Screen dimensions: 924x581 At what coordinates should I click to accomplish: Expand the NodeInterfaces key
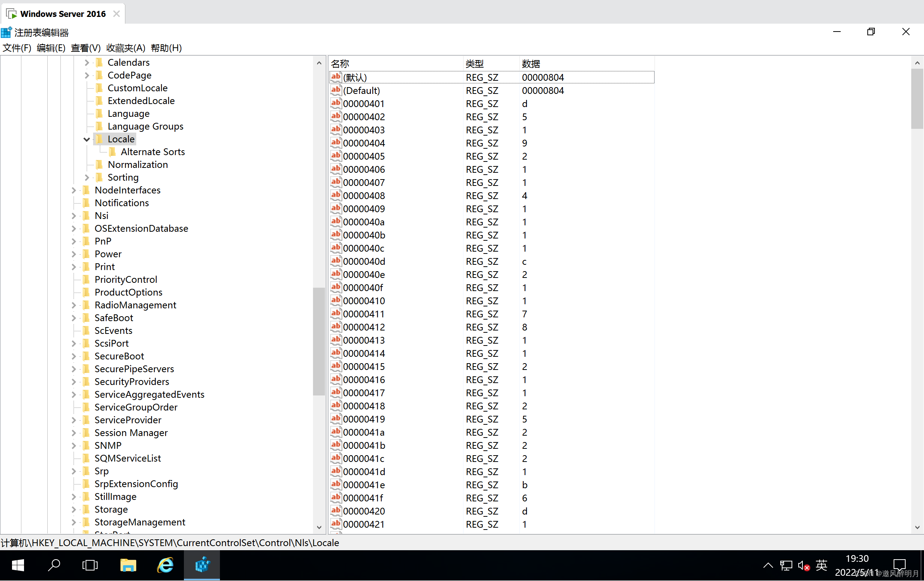pyautogui.click(x=74, y=190)
